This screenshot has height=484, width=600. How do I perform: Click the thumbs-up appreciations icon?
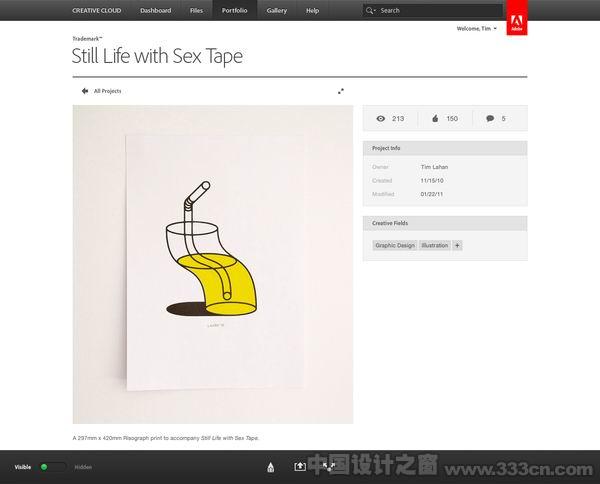435,118
